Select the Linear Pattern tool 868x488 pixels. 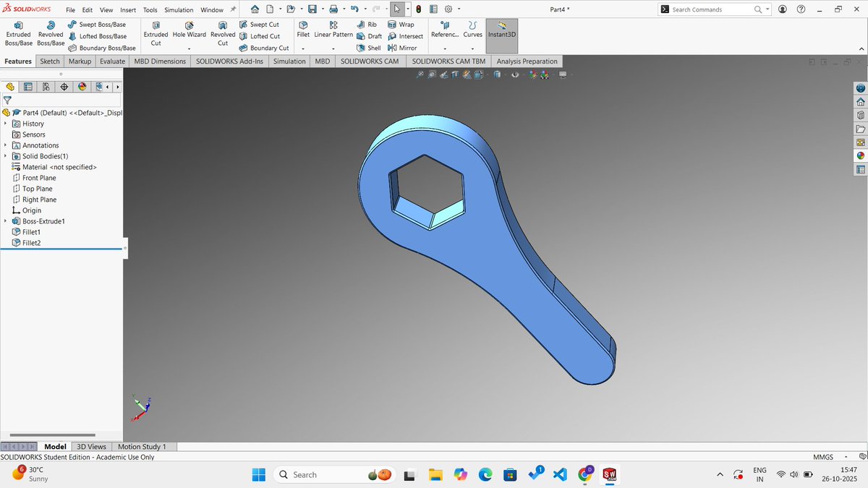(333, 30)
